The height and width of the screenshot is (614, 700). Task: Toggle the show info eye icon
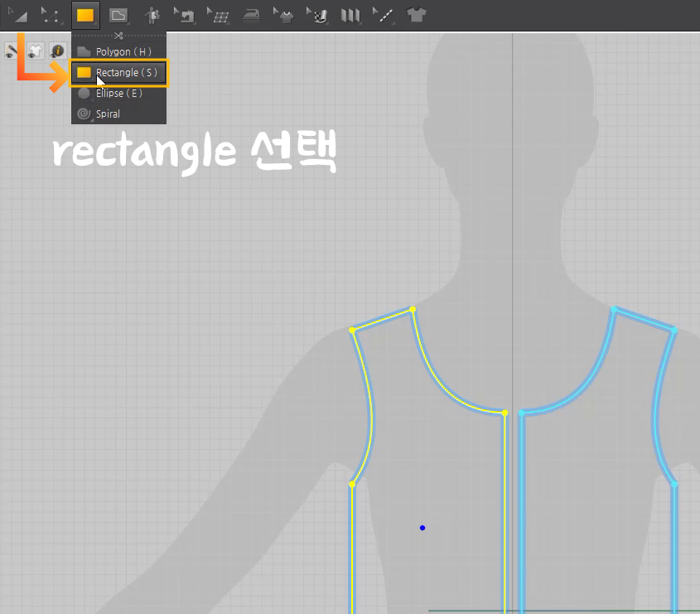tap(58, 51)
